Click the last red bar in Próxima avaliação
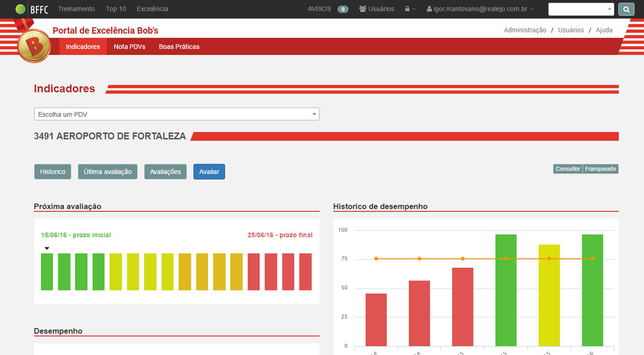The image size is (644, 355). [305, 272]
